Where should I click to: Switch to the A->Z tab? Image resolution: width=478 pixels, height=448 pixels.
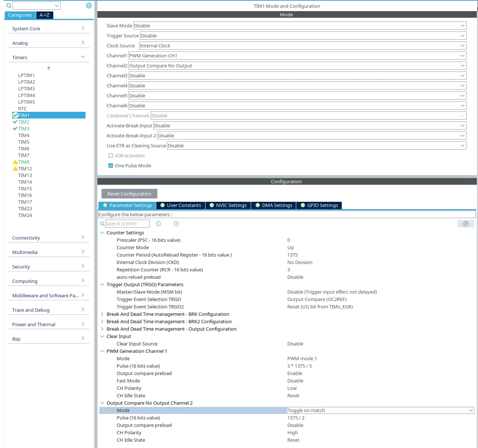coord(44,15)
